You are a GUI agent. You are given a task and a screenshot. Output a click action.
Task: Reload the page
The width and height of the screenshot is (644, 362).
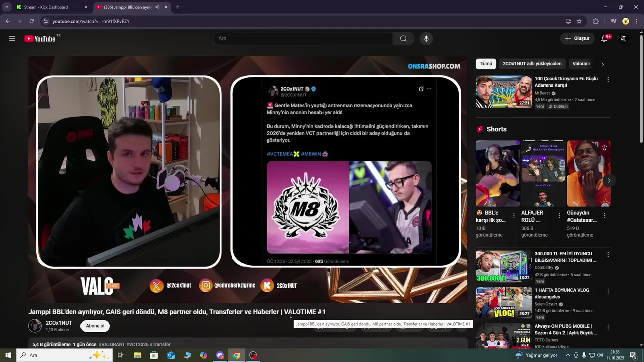(31, 21)
